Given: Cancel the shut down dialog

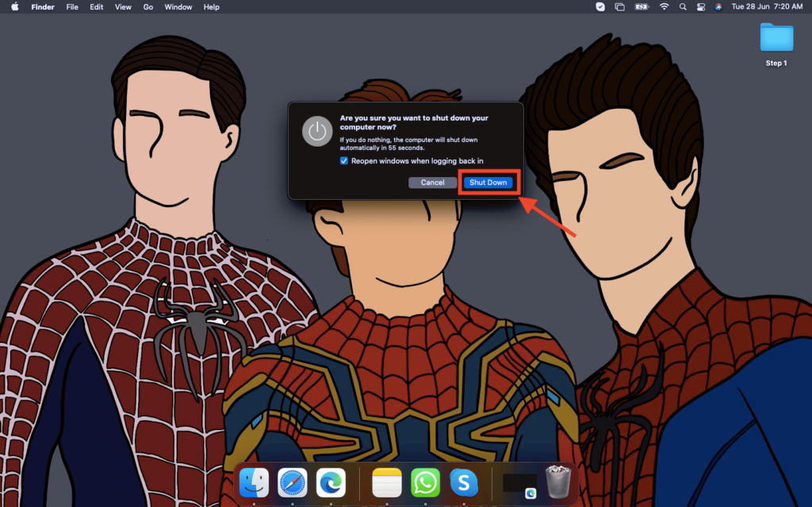Looking at the screenshot, I should coord(432,182).
